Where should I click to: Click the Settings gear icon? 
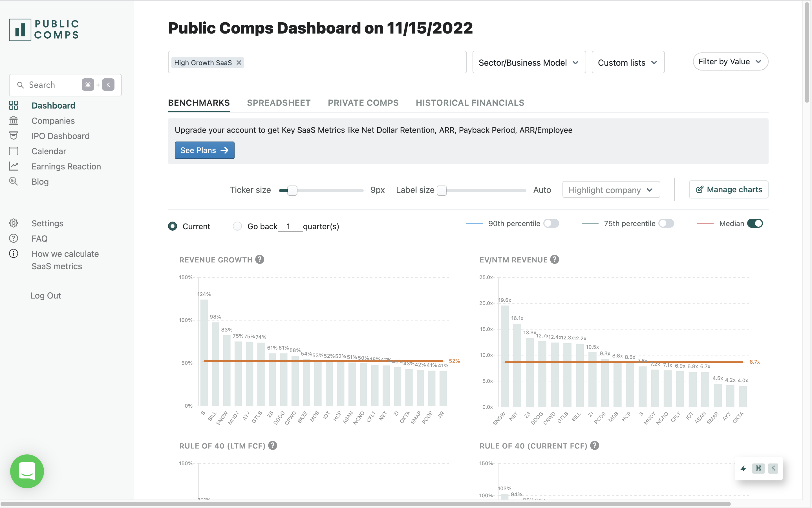[x=14, y=224]
